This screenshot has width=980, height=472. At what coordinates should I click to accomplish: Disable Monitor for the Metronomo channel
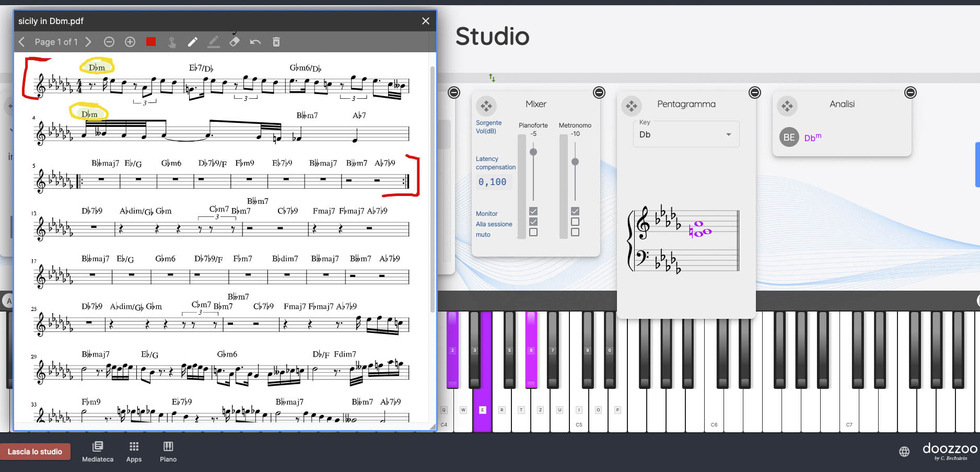click(575, 211)
